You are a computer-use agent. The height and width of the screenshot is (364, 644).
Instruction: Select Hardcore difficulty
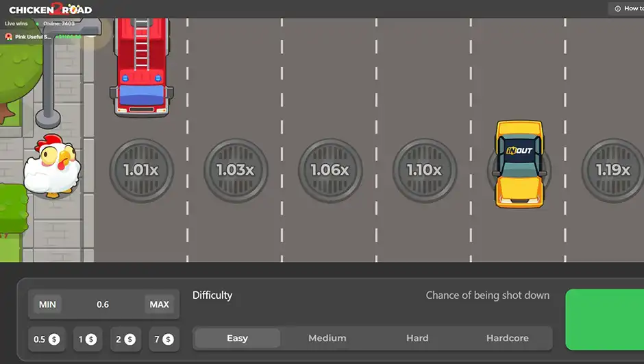pyautogui.click(x=507, y=338)
